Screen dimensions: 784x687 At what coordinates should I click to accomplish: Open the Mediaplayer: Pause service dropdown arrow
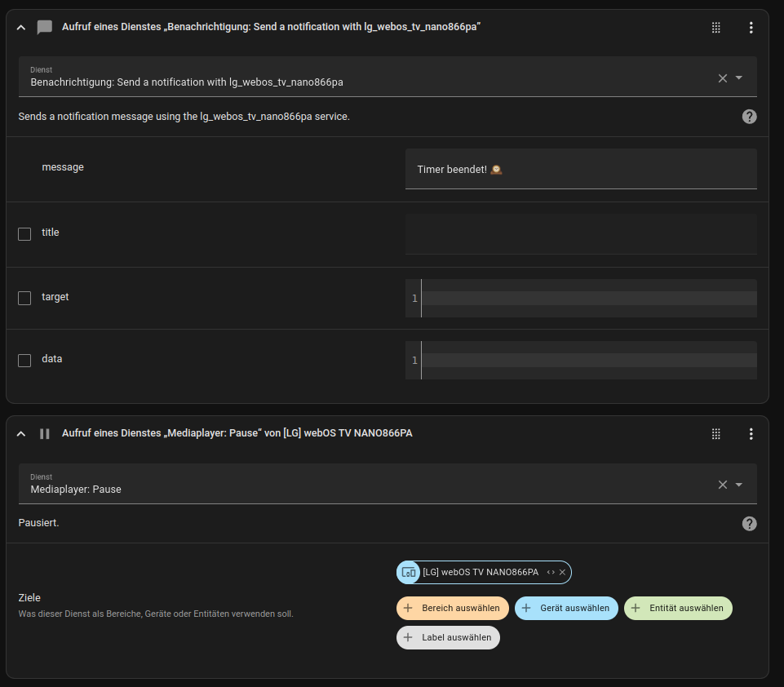click(x=739, y=485)
